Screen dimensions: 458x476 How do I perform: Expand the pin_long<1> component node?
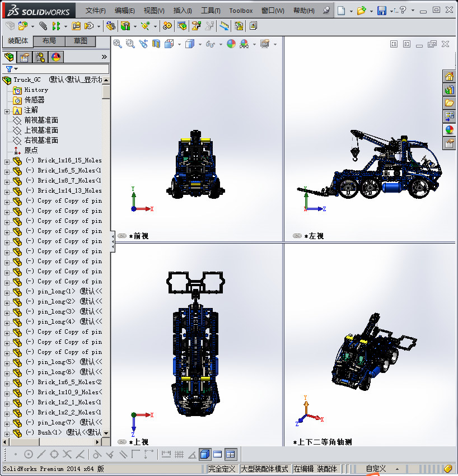[7, 293]
